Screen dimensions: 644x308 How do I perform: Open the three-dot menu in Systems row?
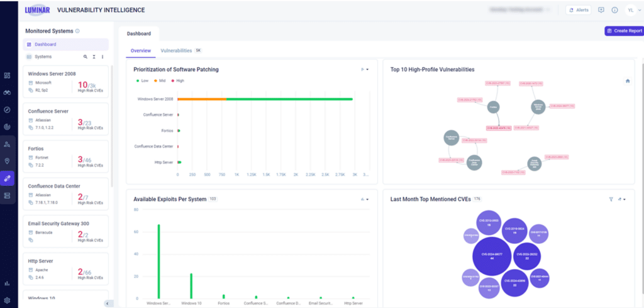[103, 57]
